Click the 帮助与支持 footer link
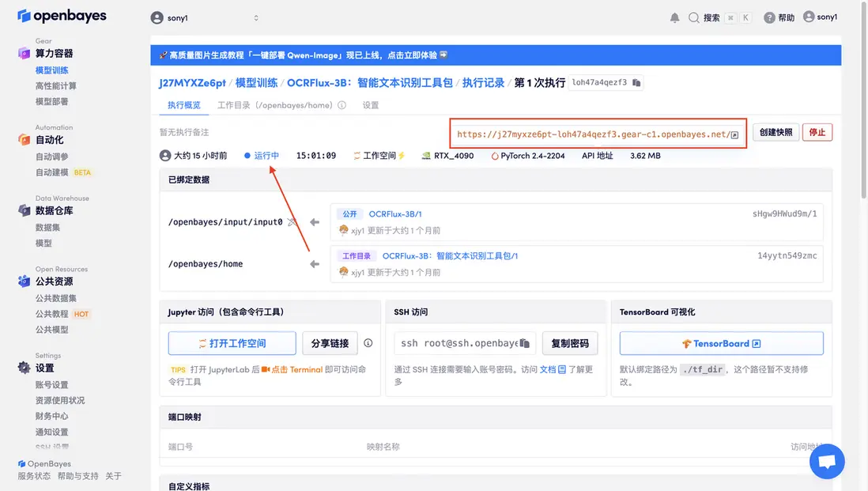Image resolution: width=868 pixels, height=491 pixels. click(x=78, y=476)
